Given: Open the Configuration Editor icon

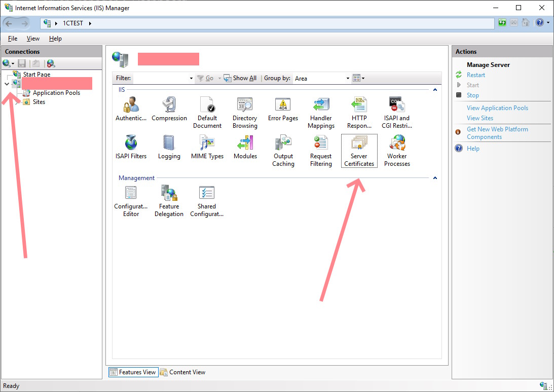Looking at the screenshot, I should click(x=131, y=201).
